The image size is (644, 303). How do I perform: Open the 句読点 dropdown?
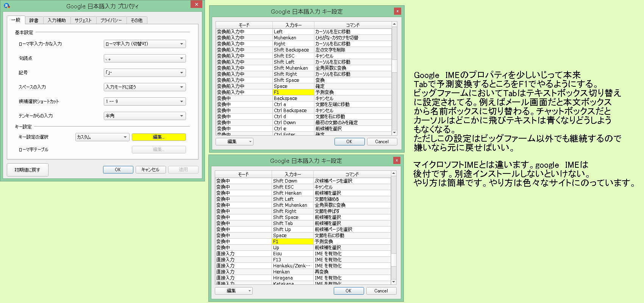pyautogui.click(x=145, y=58)
